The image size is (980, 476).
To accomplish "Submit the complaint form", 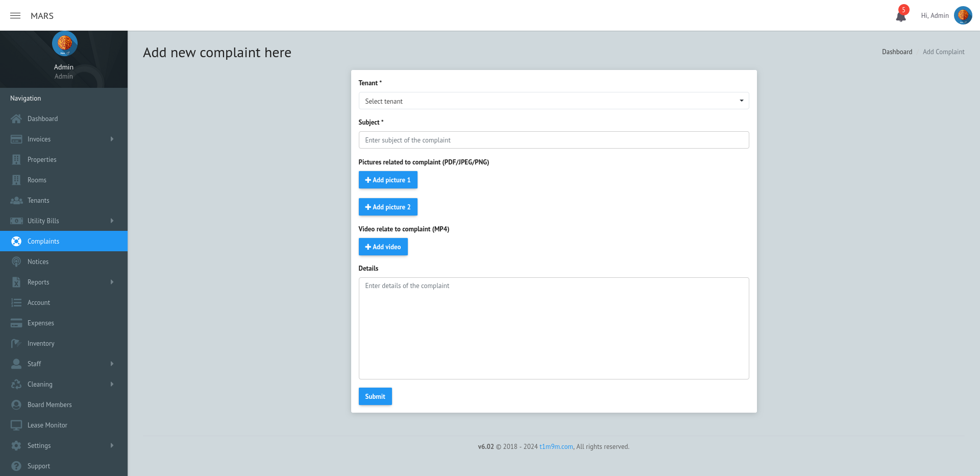I will click(x=375, y=396).
